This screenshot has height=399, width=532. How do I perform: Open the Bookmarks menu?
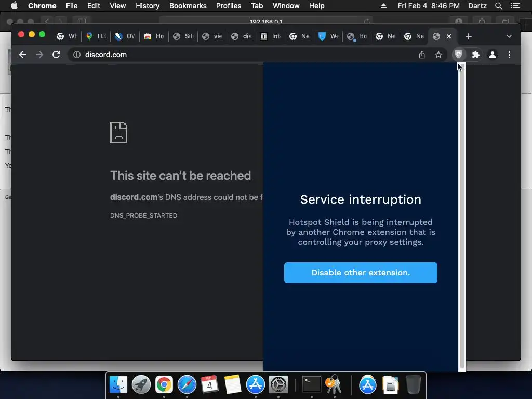(188, 6)
